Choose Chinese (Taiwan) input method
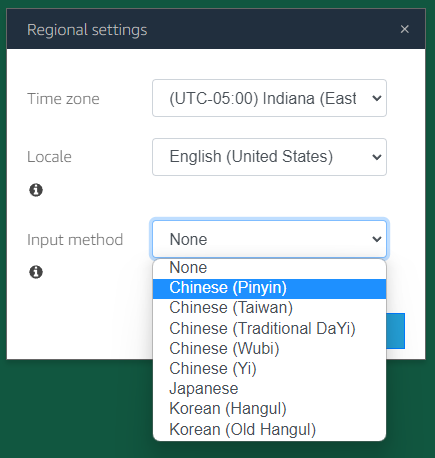435x458 pixels. click(x=269, y=308)
